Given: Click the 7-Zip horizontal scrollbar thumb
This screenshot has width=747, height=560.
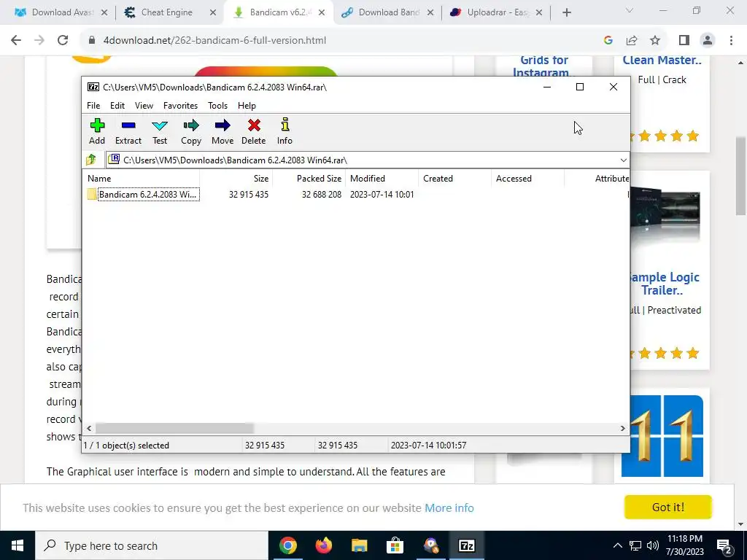Looking at the screenshot, I should 174,428.
